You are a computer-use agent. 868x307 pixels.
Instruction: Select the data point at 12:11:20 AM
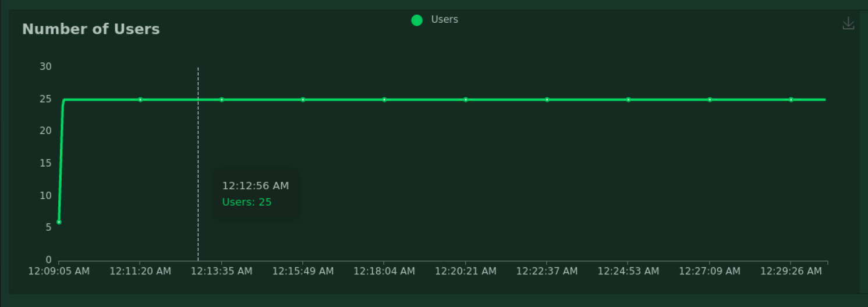pyautogui.click(x=140, y=100)
